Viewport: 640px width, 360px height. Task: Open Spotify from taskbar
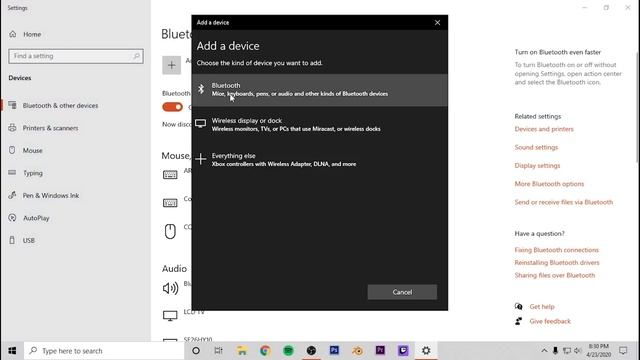[x=288, y=351]
